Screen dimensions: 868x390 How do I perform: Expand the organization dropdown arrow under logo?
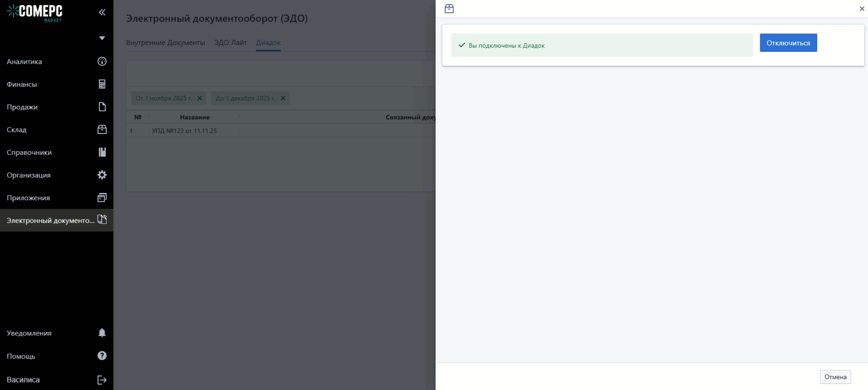pos(102,38)
